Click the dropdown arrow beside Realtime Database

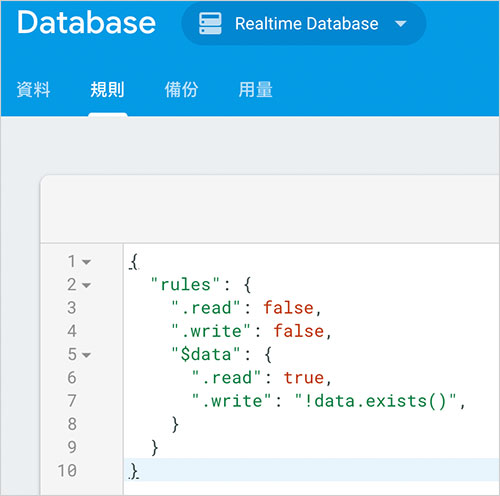tap(400, 24)
